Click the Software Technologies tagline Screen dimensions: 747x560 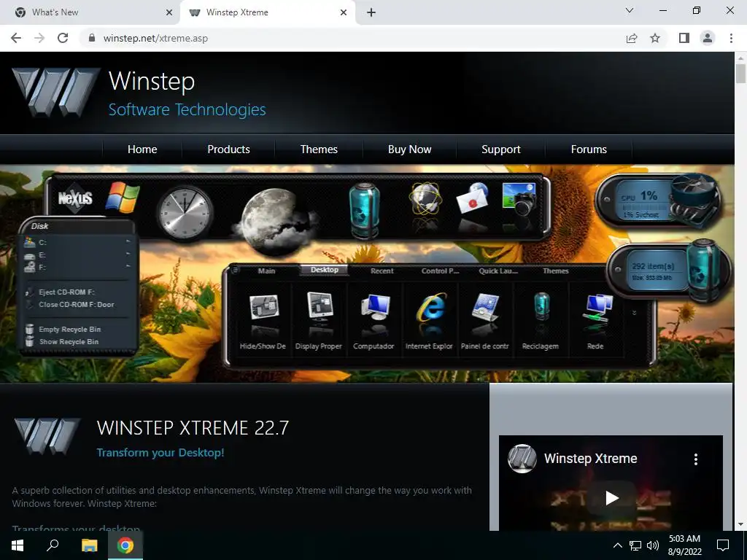(x=187, y=109)
